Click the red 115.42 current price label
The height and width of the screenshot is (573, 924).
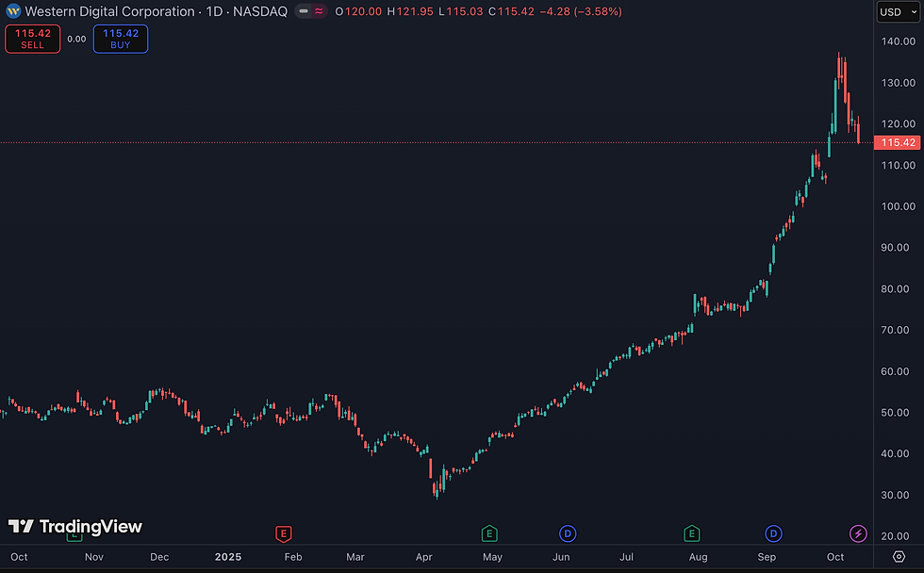(897, 142)
